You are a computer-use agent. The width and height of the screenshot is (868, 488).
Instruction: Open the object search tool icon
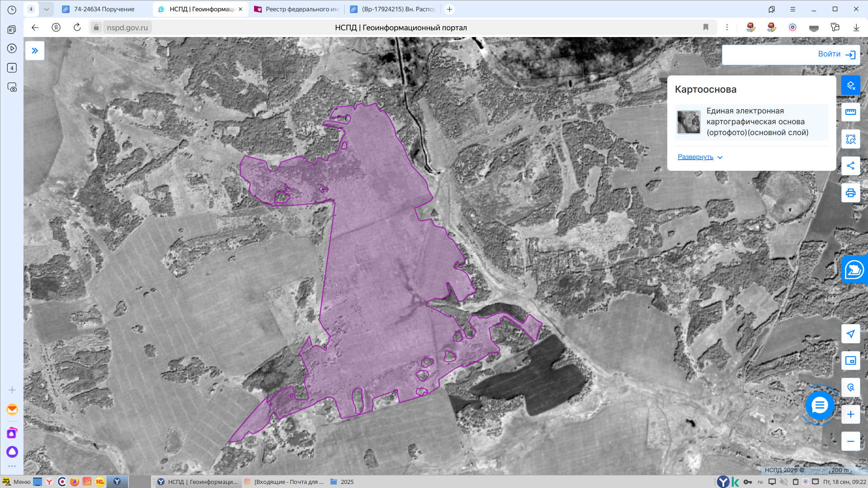(850, 388)
